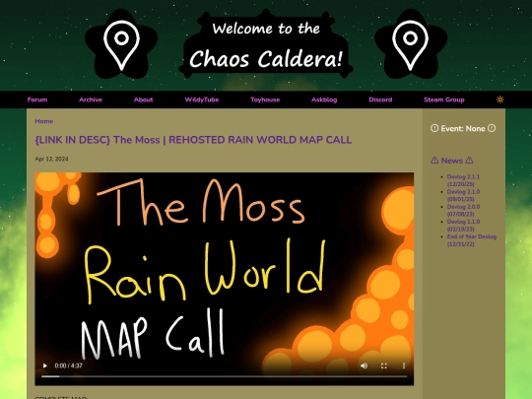Open the video's three-dot options menu

click(x=404, y=366)
